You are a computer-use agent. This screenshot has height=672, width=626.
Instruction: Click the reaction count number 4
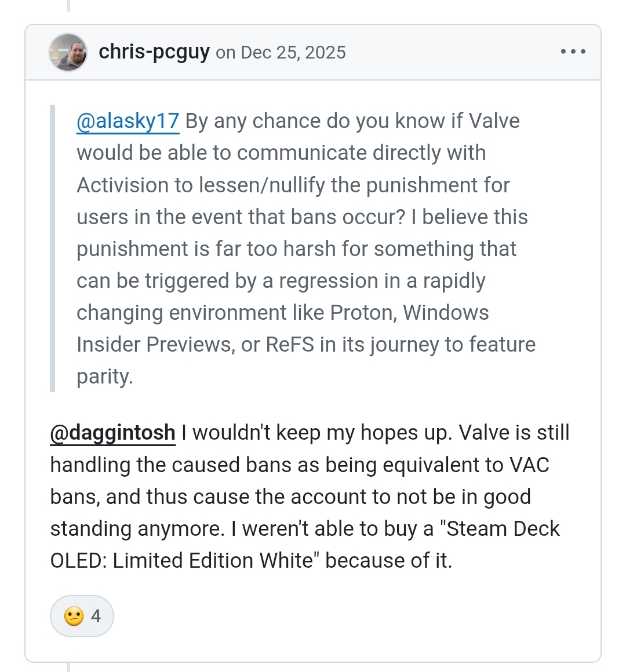[x=96, y=616]
